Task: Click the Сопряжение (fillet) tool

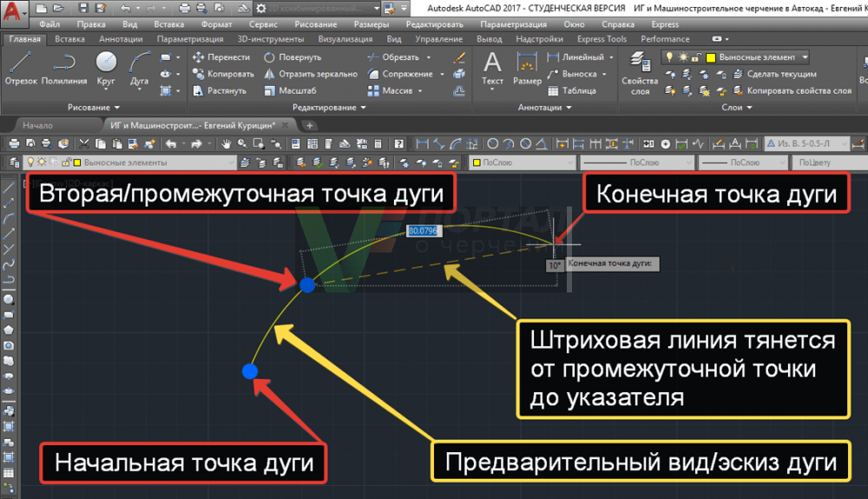Action: click(x=401, y=74)
